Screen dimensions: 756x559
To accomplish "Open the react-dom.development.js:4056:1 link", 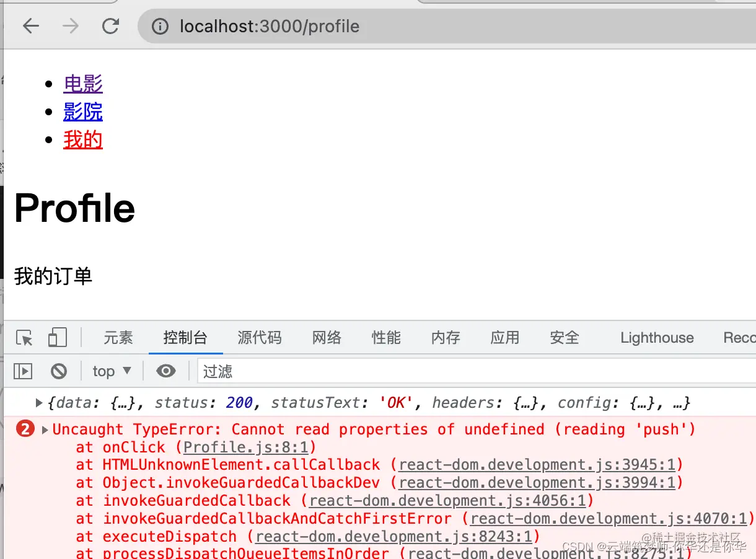I will pos(447,501).
